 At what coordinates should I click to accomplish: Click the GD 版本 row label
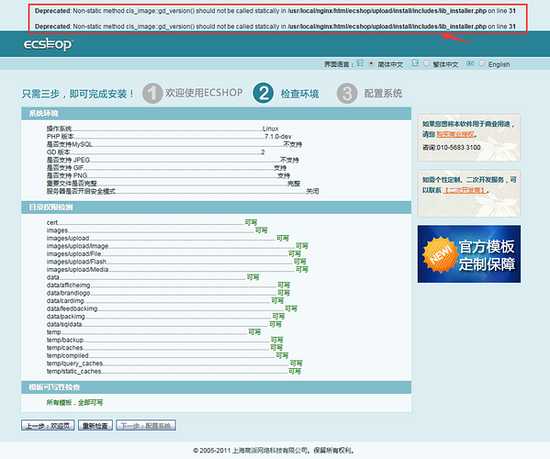coord(58,152)
